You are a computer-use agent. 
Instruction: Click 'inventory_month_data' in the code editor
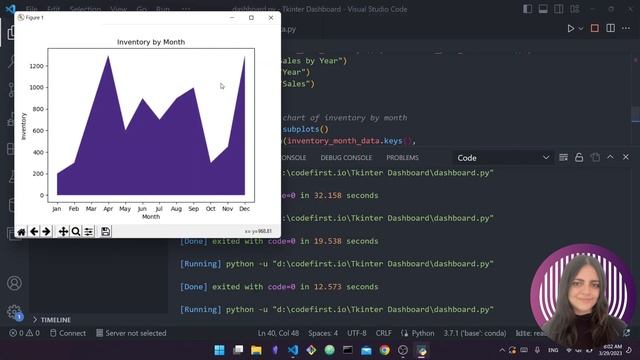[x=333, y=141]
